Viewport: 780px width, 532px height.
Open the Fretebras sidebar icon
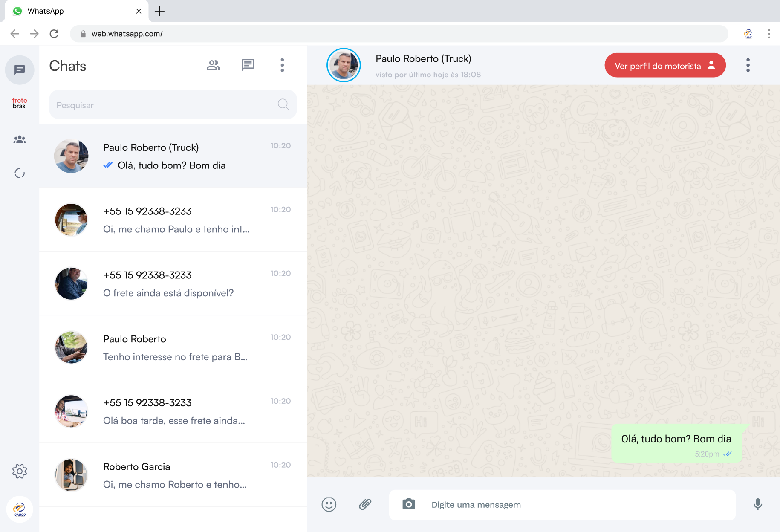pyautogui.click(x=20, y=103)
